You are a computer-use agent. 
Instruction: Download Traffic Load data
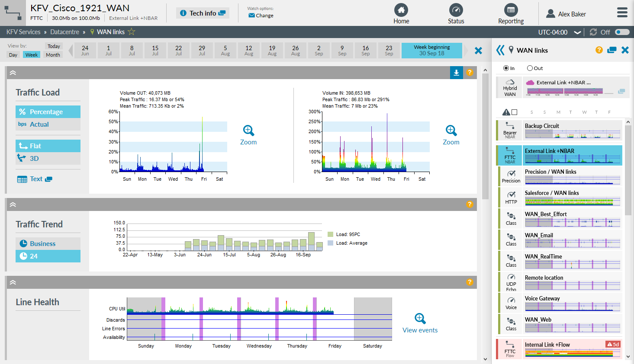[x=456, y=73]
